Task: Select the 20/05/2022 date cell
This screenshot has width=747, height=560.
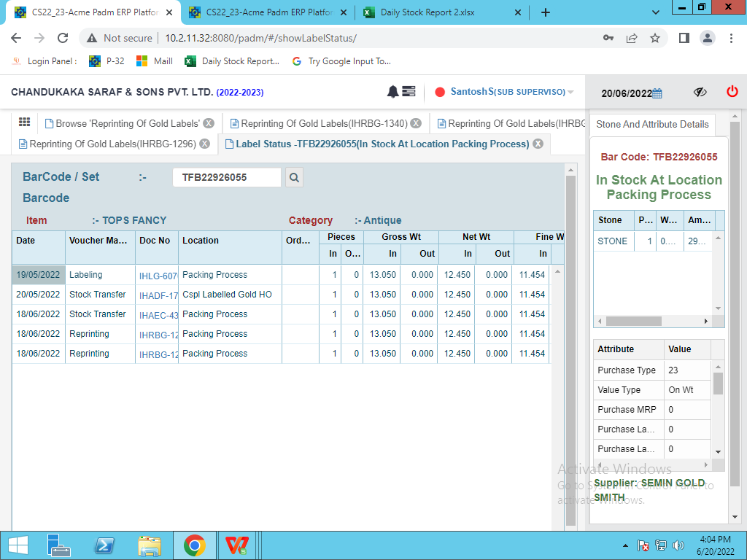Action: [x=38, y=295]
